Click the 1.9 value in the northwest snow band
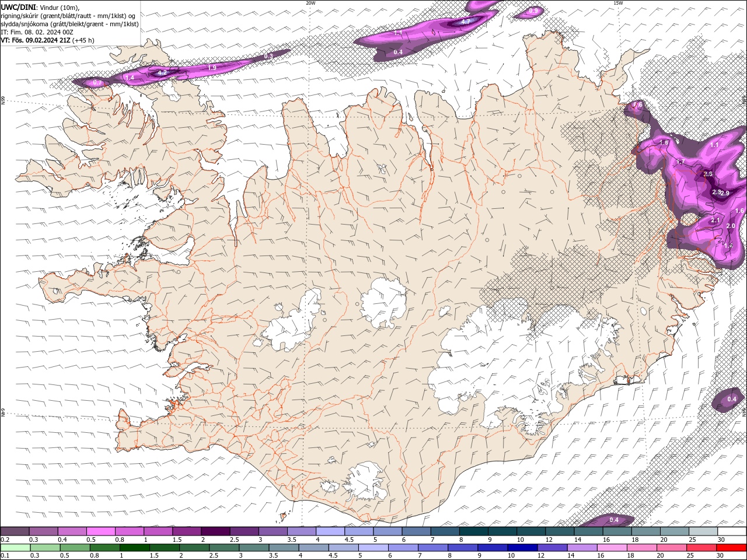The image size is (747, 560). point(212,68)
